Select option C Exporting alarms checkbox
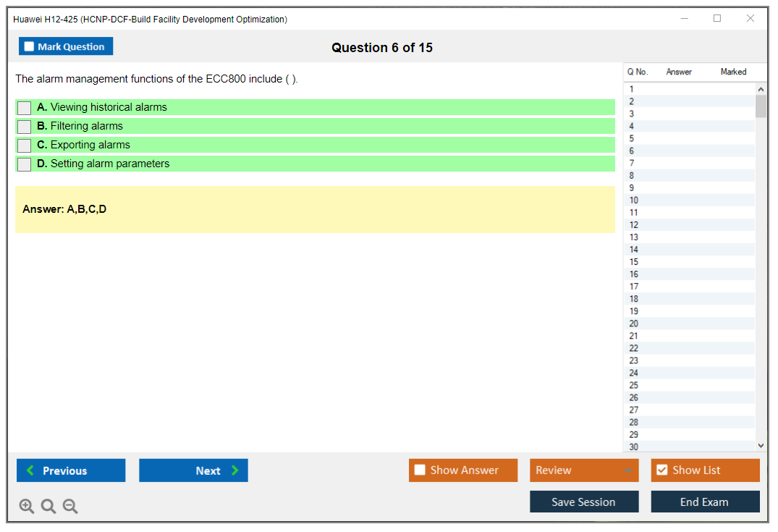This screenshot has width=778, height=532. (25, 145)
